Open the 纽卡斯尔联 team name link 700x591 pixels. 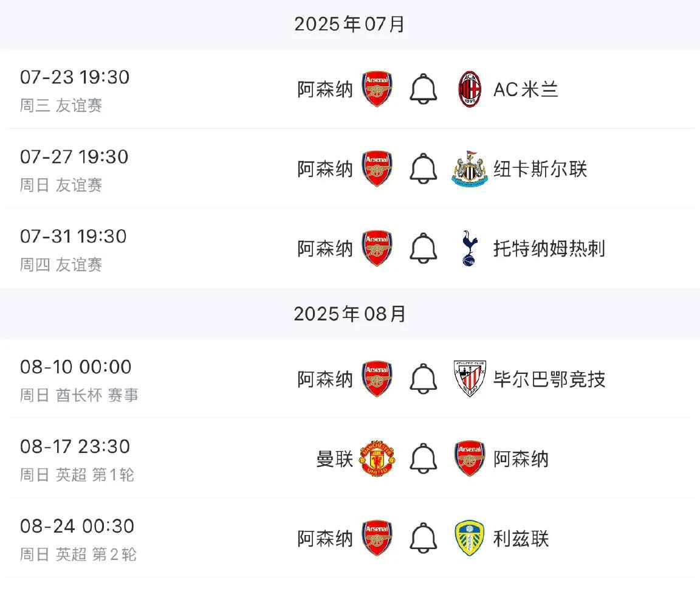pos(540,169)
